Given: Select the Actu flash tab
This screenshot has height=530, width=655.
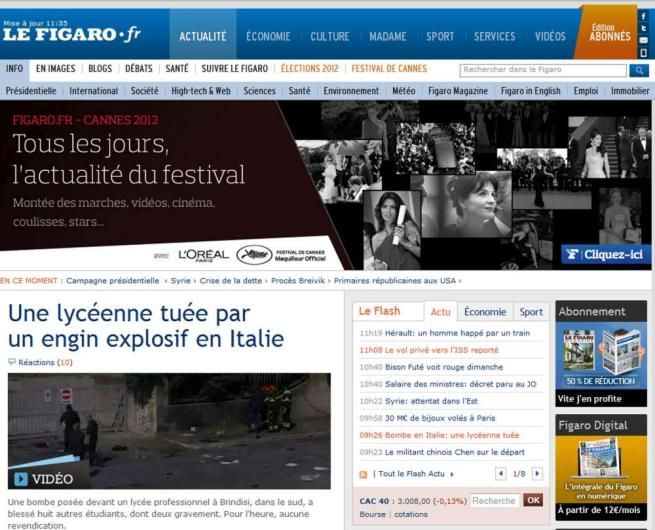Looking at the screenshot, I should 441,312.
